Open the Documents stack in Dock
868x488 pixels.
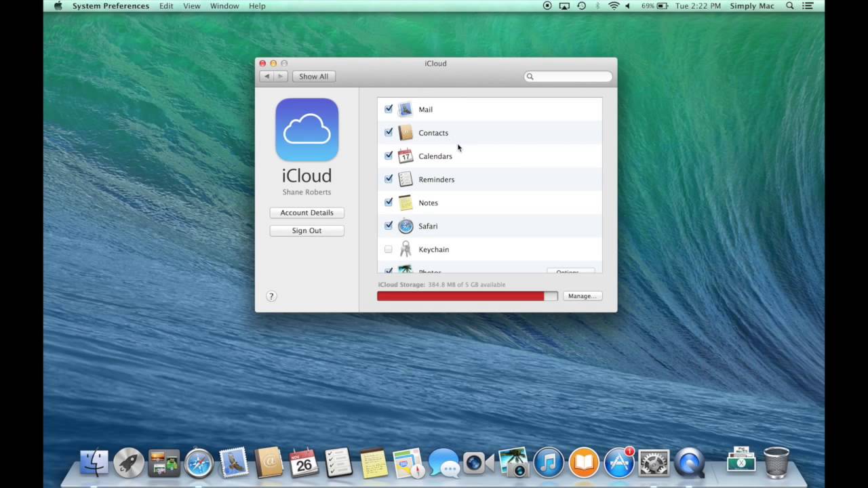741,461
